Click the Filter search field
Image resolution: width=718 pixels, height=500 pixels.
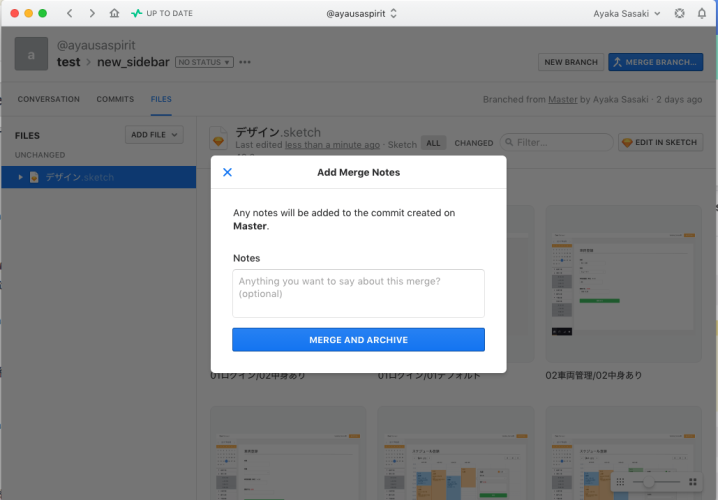pos(556,142)
